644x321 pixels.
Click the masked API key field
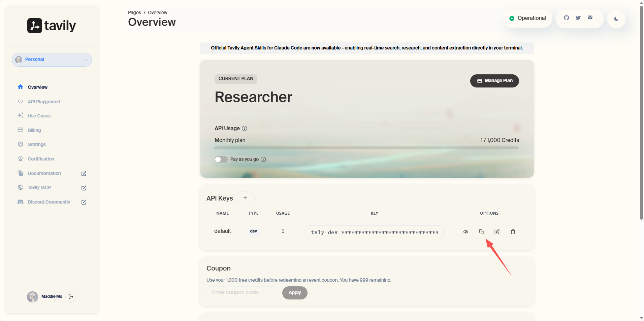point(375,232)
